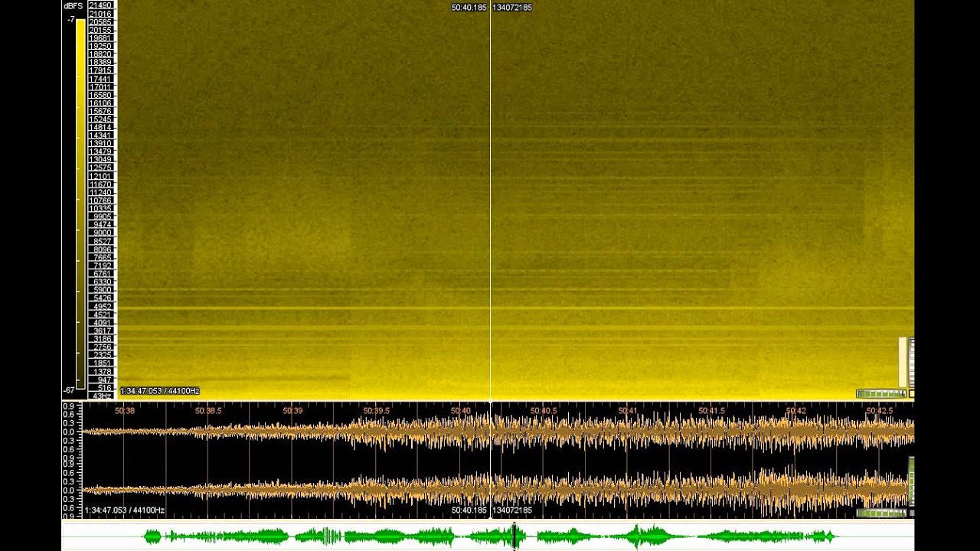Screen dimensions: 980x551
Task: Click the 134072185 frame number at spectrogram top
Action: pos(512,8)
